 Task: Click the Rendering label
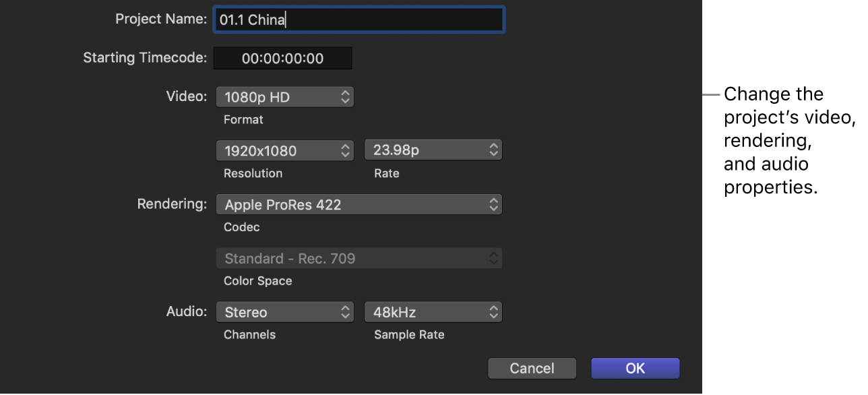pyautogui.click(x=172, y=204)
